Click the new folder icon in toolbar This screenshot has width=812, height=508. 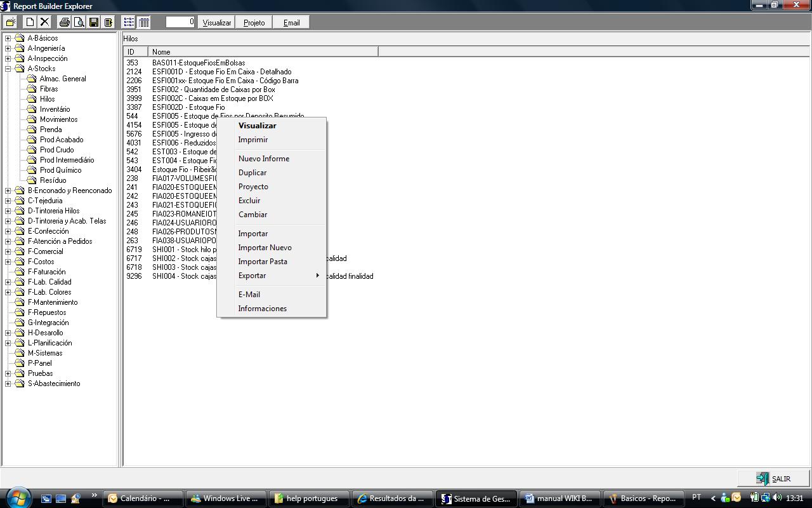coord(11,22)
